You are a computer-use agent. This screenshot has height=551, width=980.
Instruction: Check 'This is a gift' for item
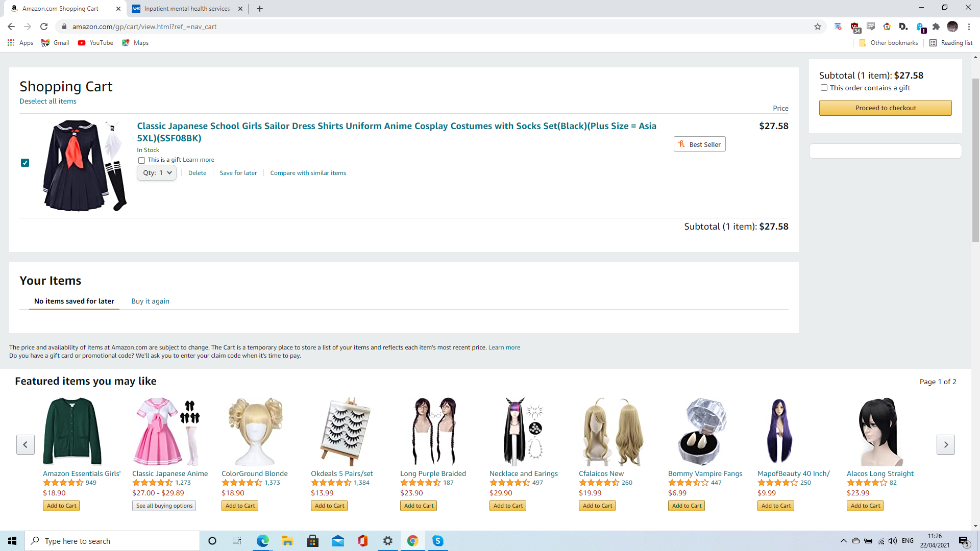pos(141,160)
